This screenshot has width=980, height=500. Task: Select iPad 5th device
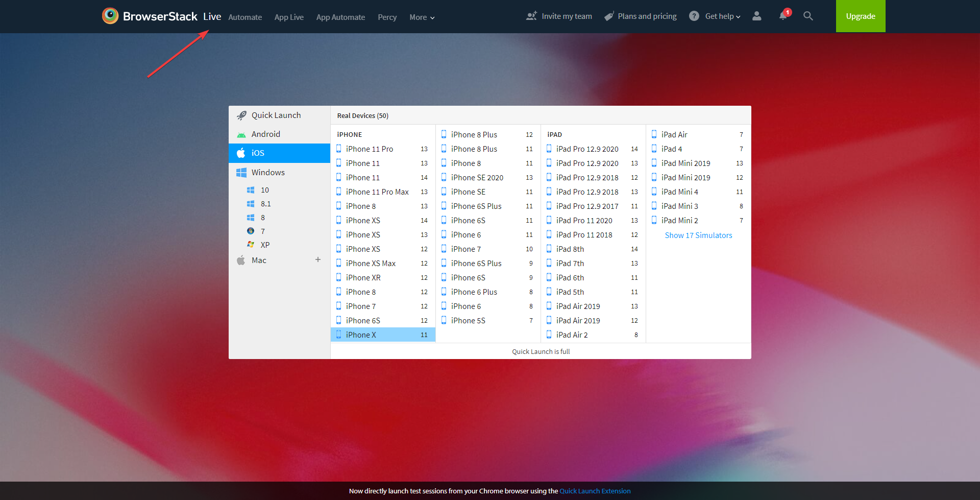click(x=593, y=292)
